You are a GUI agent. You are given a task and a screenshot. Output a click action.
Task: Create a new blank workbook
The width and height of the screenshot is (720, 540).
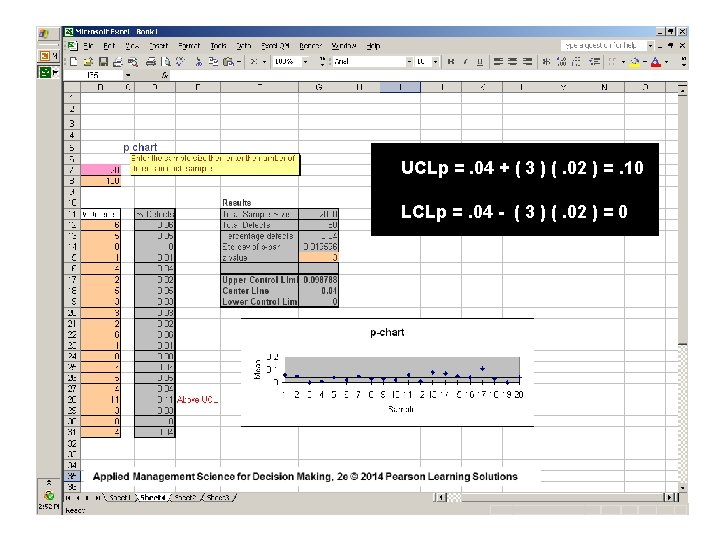tap(74, 62)
